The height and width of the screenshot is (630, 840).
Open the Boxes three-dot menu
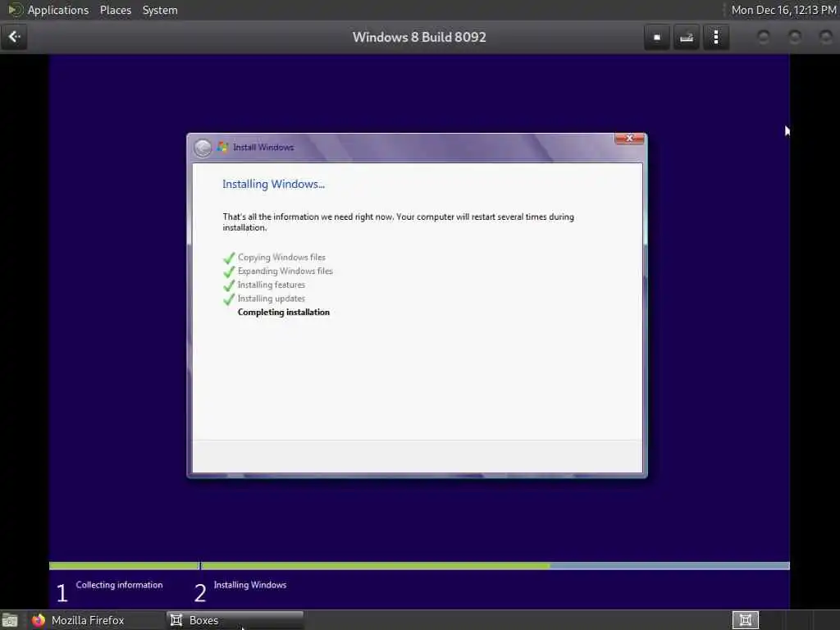pos(715,37)
